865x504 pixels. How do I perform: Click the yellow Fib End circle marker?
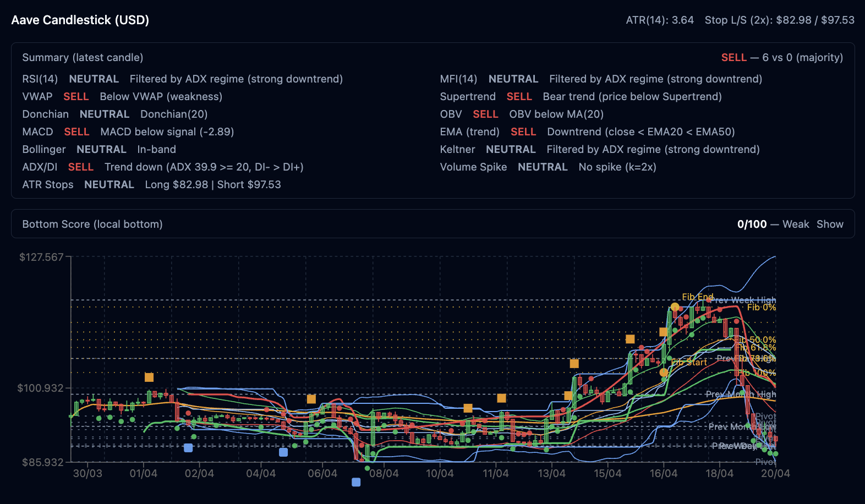(x=675, y=307)
